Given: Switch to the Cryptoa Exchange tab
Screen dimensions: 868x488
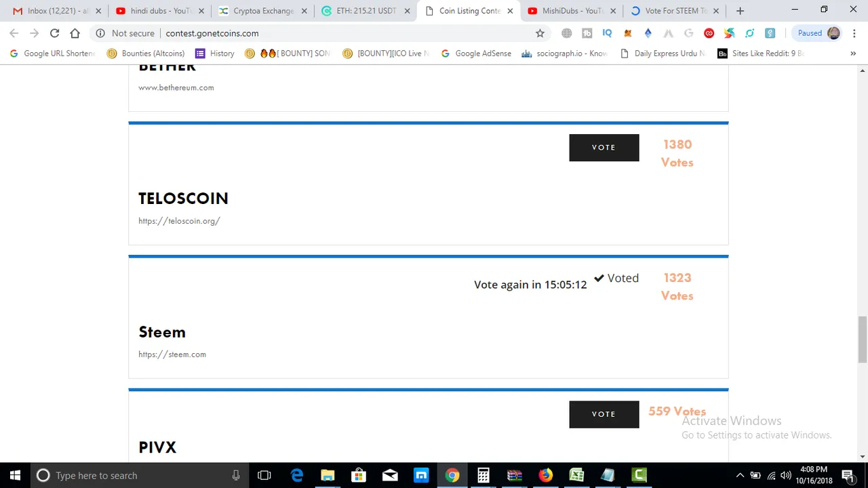Looking at the screenshot, I should [262, 11].
